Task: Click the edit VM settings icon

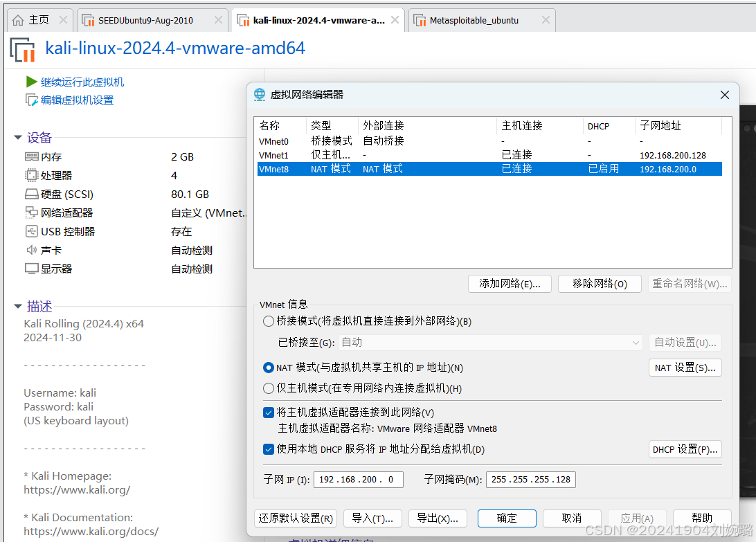Action: [31, 100]
